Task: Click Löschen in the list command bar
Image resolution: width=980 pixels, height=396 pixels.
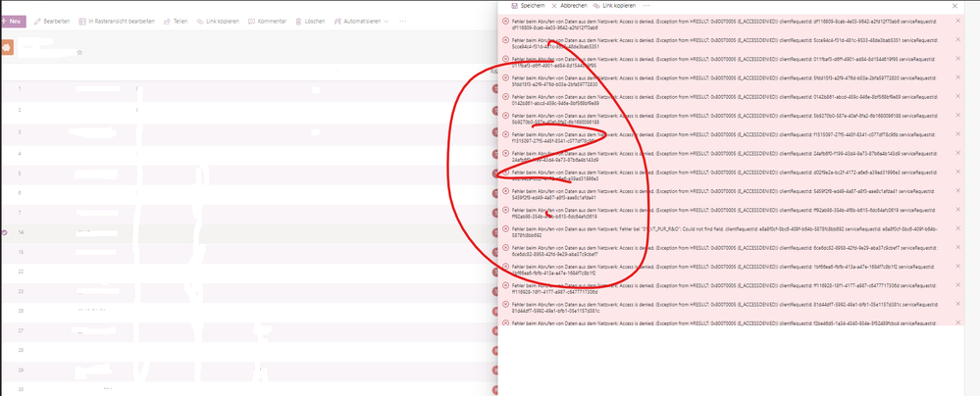Action: point(310,22)
